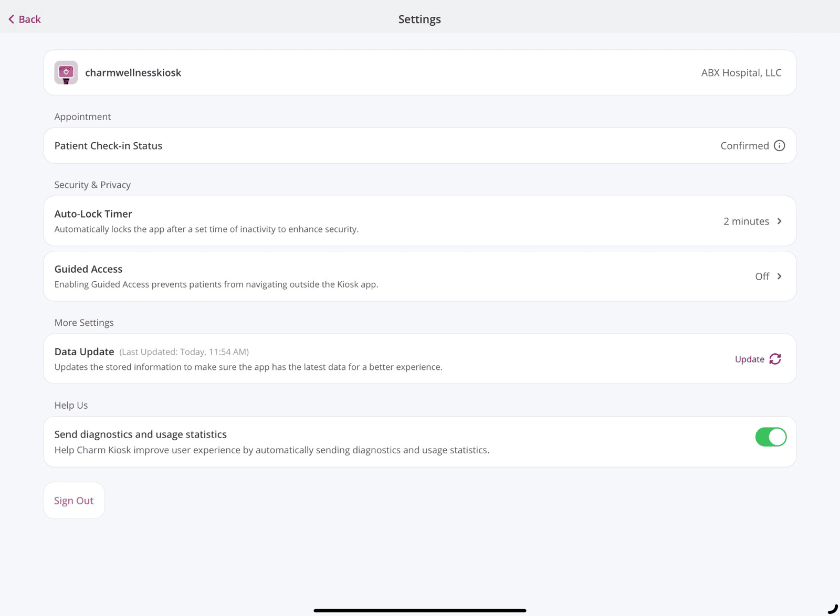Expand Guided Access chevron arrow
840x616 pixels.
click(779, 277)
